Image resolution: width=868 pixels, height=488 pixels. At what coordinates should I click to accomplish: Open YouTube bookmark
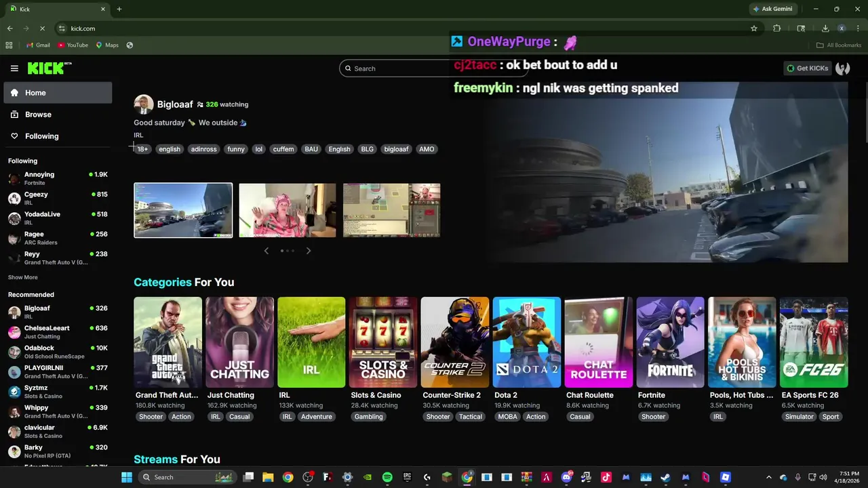coord(73,45)
